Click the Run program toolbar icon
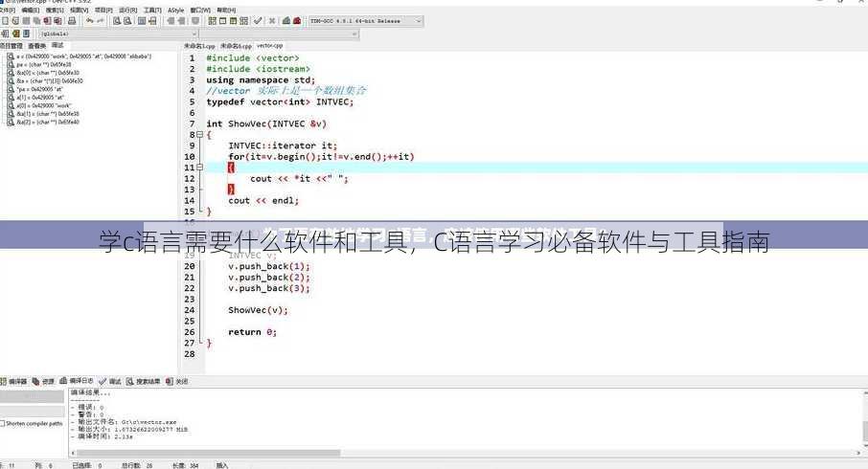This screenshot has width=868, height=469. (x=222, y=20)
